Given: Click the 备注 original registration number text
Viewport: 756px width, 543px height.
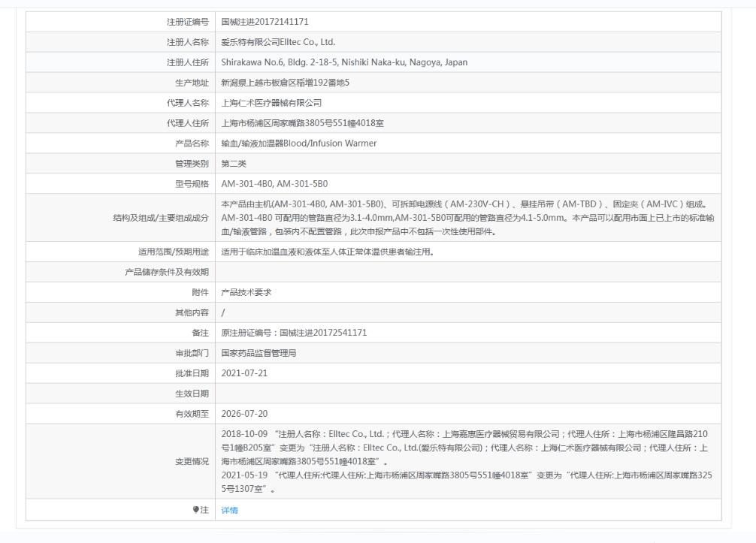Looking at the screenshot, I should tap(294, 333).
